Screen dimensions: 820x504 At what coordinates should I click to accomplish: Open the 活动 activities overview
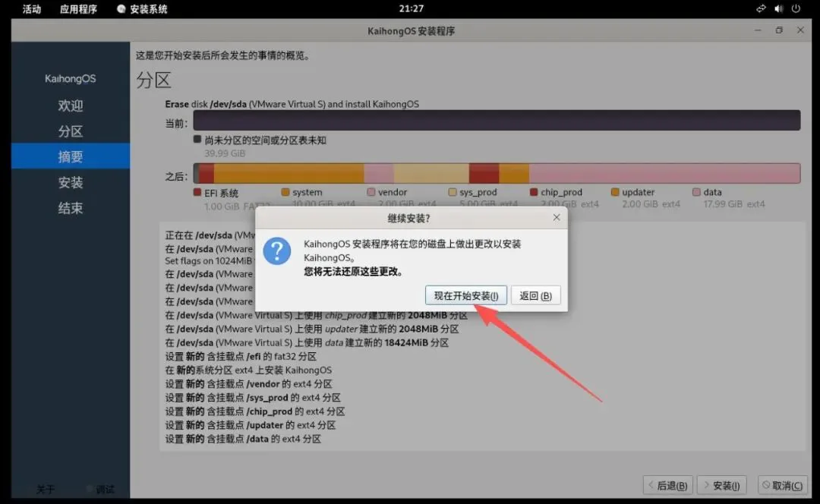[32, 9]
